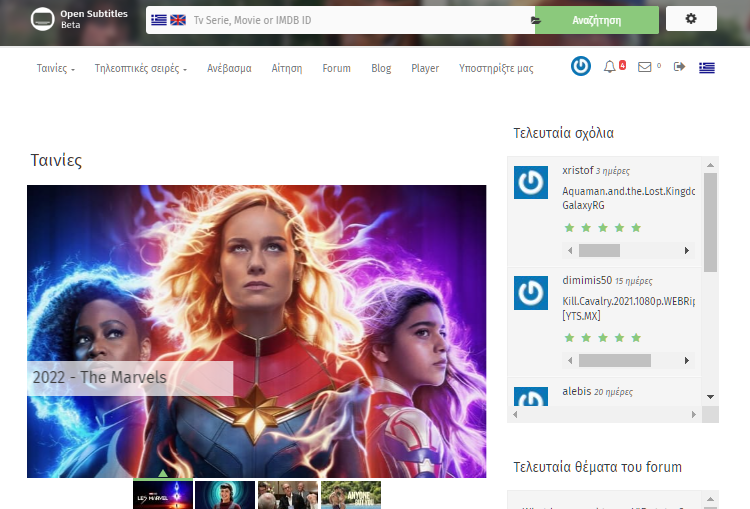This screenshot has width=750, height=509.
Task: Select the UK flag in search bar
Action: coord(178,20)
